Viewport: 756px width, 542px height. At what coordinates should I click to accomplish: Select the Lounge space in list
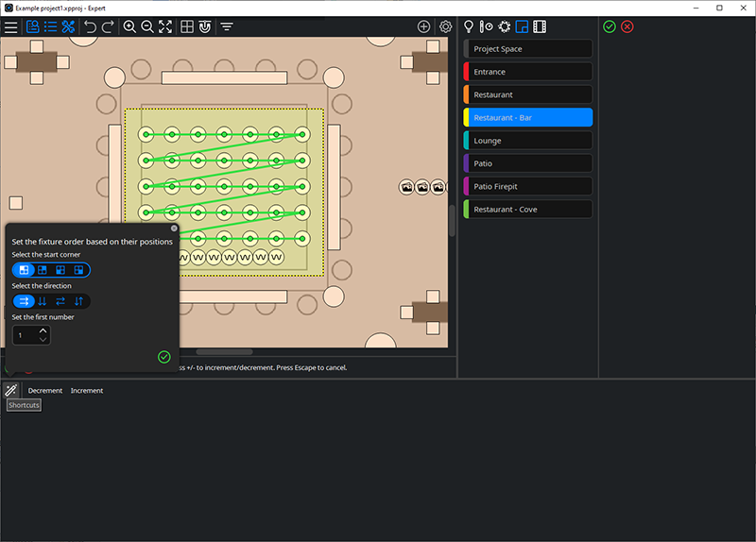(x=528, y=141)
